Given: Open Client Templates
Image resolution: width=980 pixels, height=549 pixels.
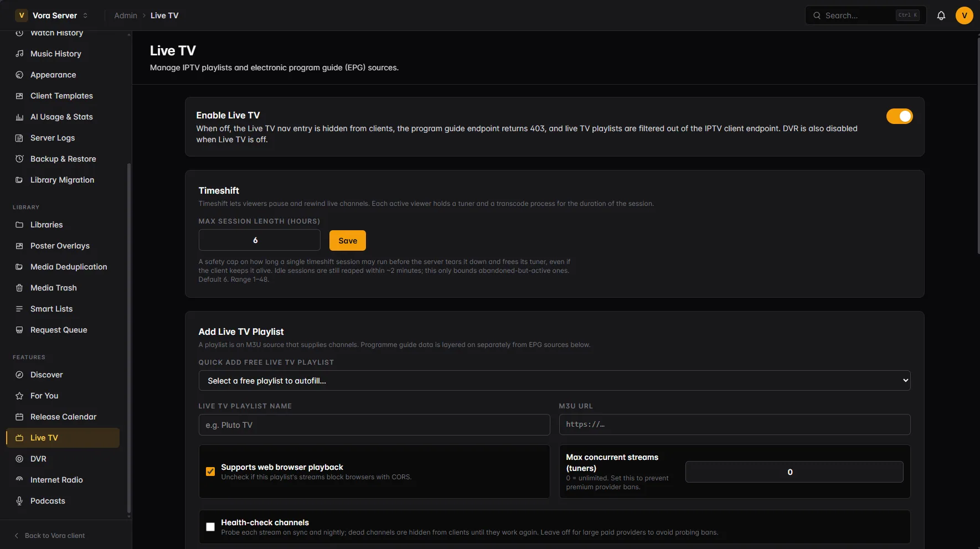Looking at the screenshot, I should click(x=63, y=96).
